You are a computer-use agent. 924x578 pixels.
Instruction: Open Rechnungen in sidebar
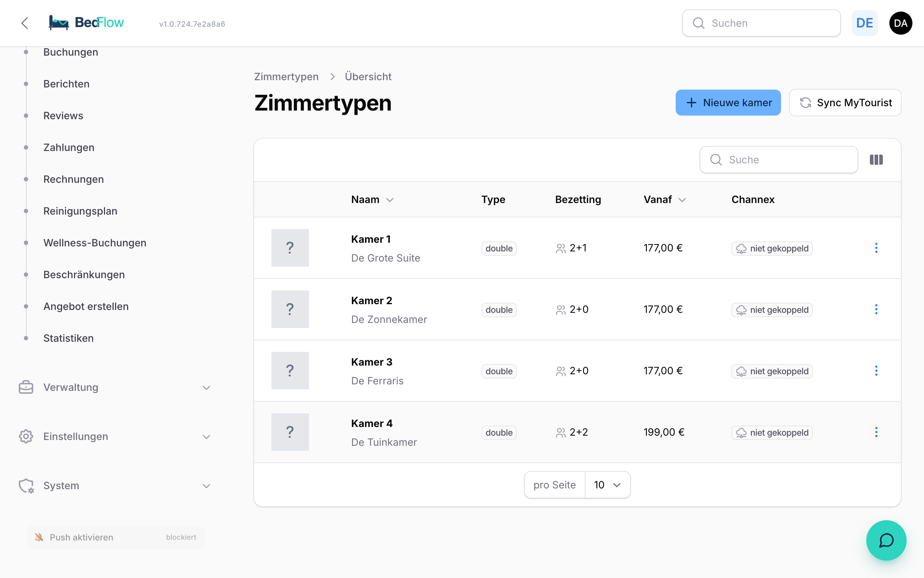pyautogui.click(x=73, y=179)
